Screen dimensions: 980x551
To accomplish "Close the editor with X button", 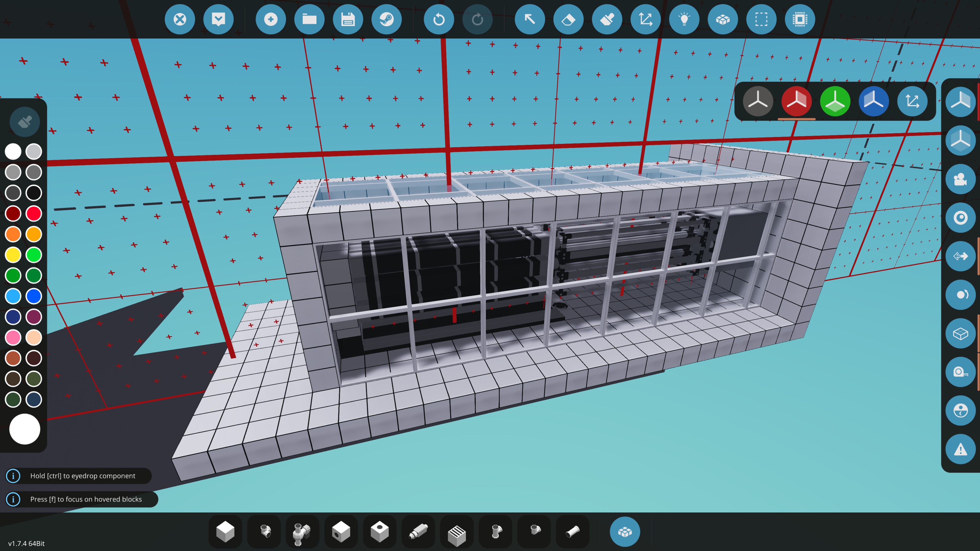I will (180, 19).
